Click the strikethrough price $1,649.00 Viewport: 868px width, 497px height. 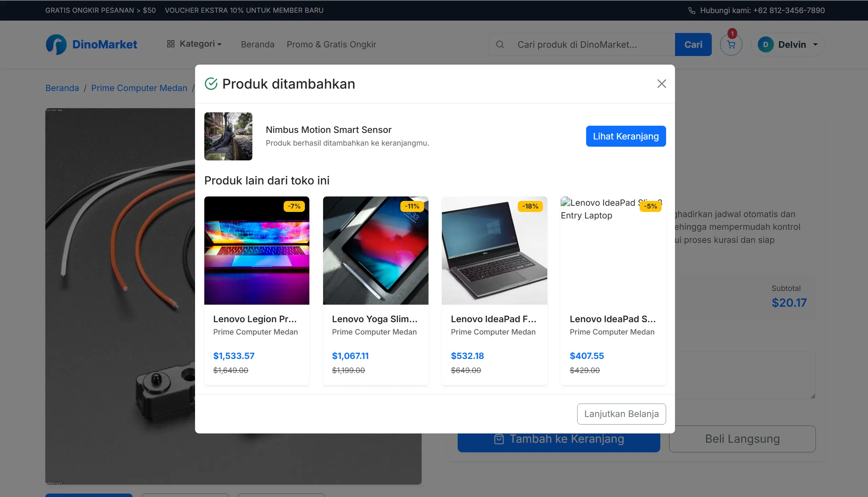[230, 370]
